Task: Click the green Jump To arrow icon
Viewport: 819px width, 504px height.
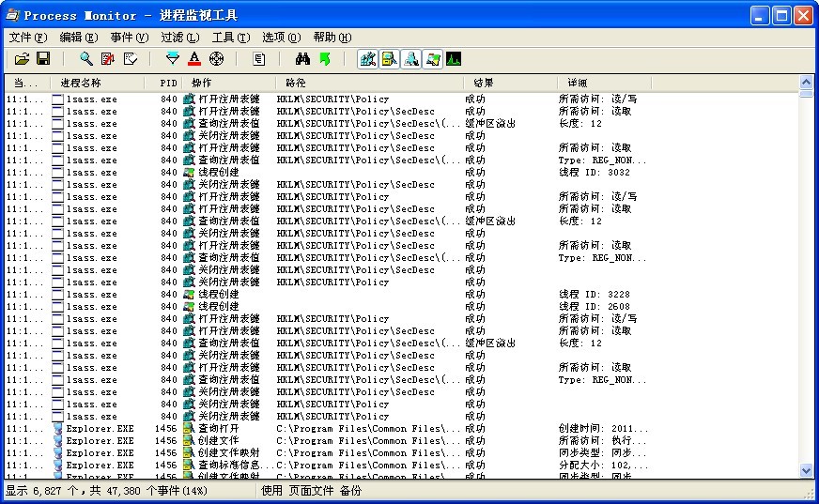Action: [x=324, y=59]
